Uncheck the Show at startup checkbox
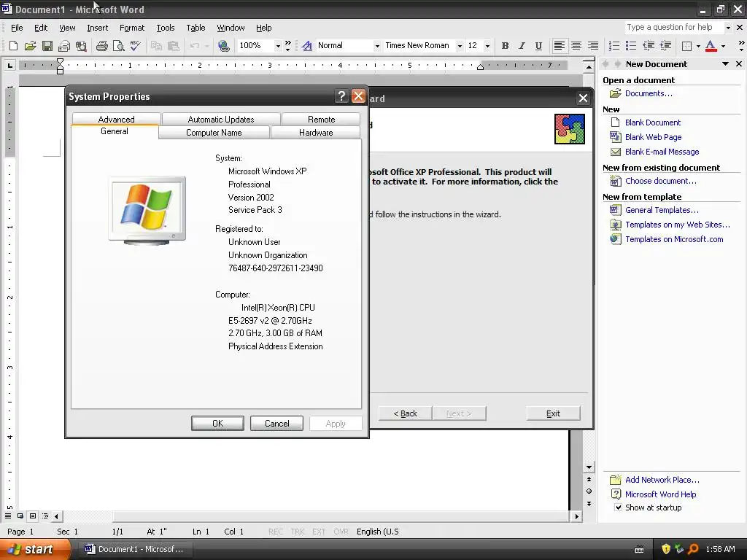 tap(618, 507)
